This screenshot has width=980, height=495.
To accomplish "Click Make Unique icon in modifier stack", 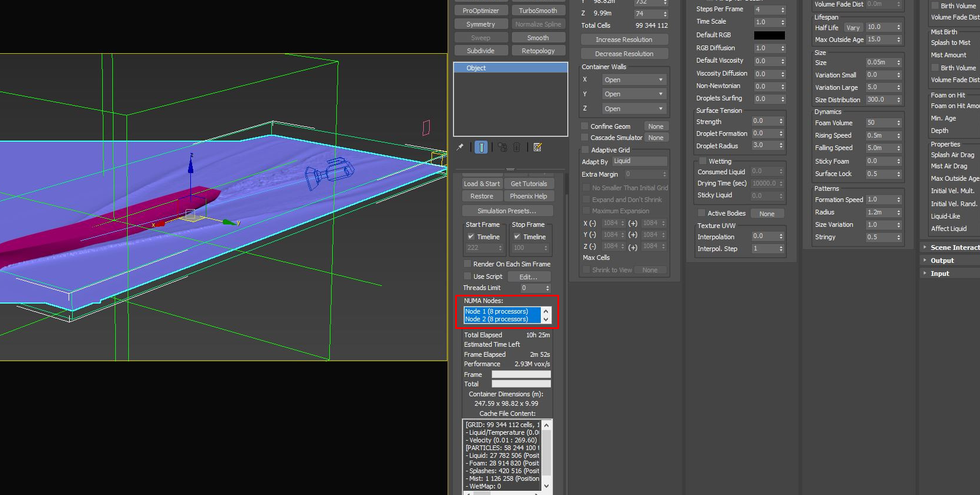I will tap(502, 147).
